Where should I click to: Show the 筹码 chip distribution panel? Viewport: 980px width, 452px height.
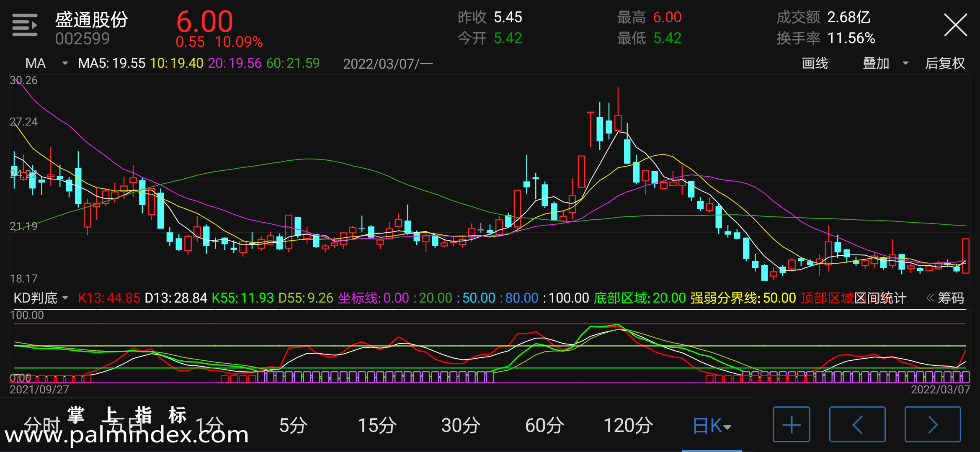click(x=945, y=298)
